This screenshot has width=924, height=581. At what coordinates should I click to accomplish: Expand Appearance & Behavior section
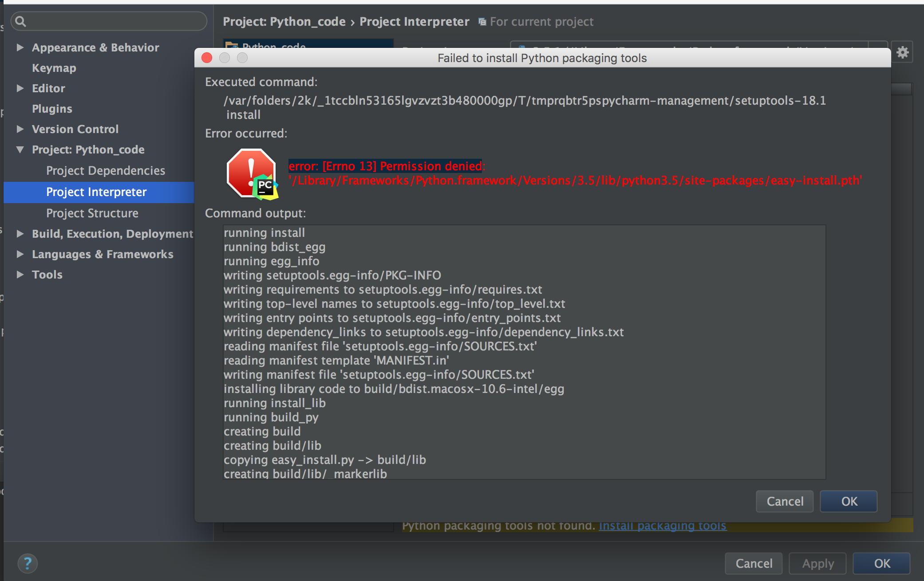point(20,47)
